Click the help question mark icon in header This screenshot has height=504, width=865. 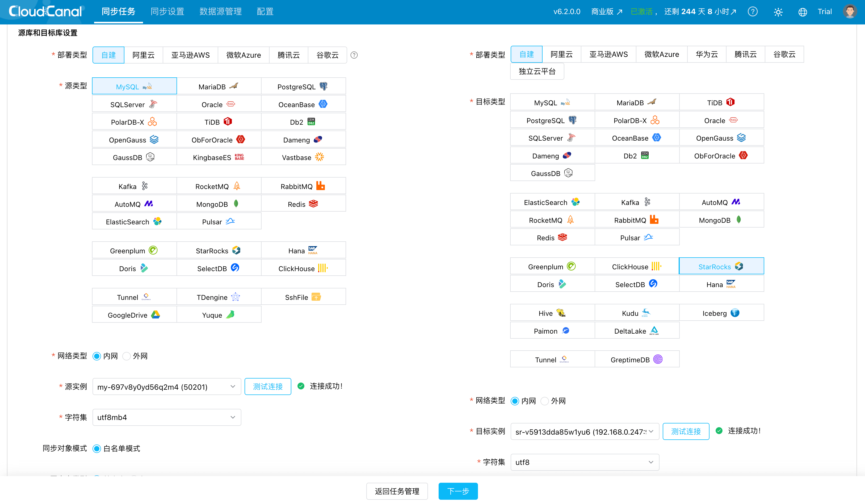[x=752, y=12]
